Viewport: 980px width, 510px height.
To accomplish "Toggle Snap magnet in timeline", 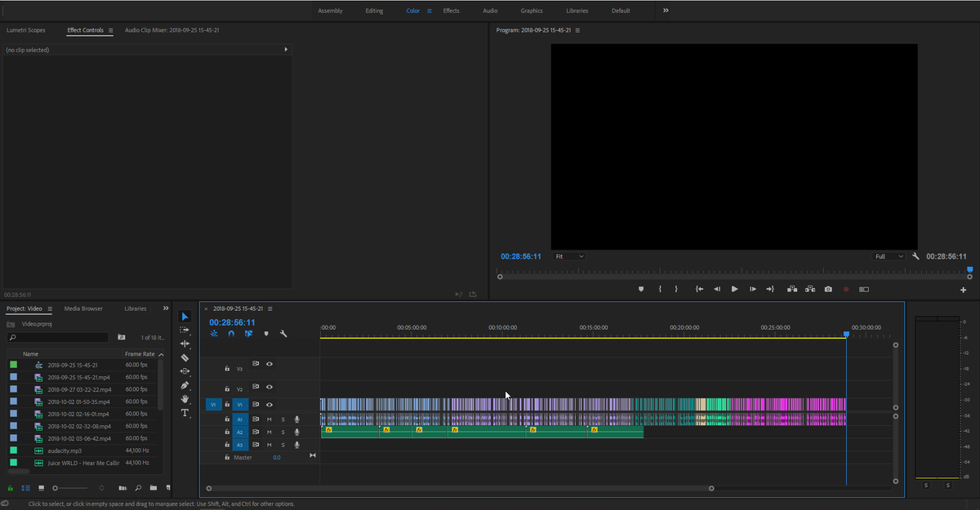I will [x=231, y=334].
